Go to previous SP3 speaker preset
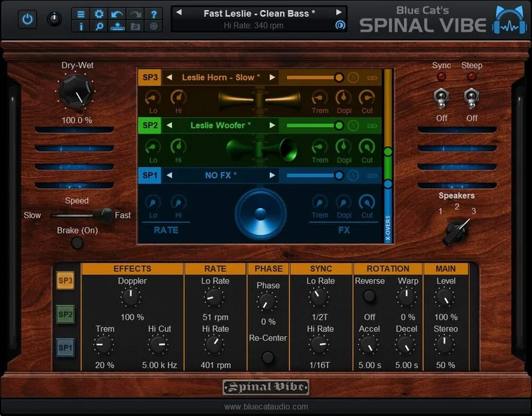Screen dimensions: 532x416 click(169, 77)
